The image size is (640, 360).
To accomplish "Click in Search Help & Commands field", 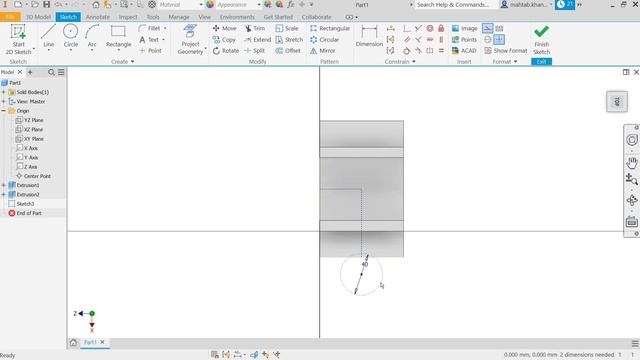I will pos(456,4).
